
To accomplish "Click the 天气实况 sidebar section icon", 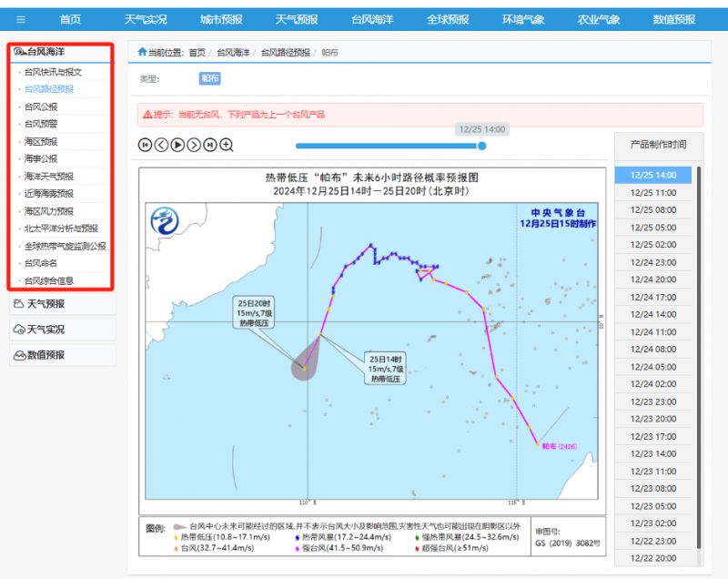I will (x=19, y=330).
